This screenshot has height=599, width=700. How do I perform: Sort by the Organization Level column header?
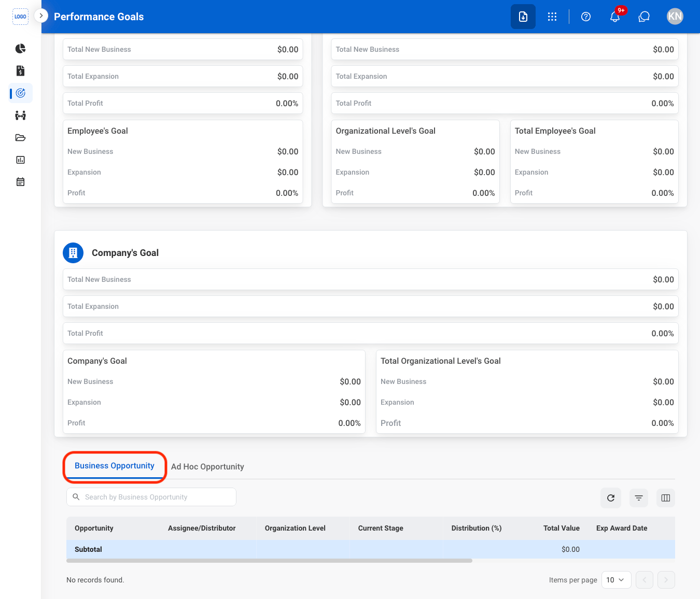tap(295, 528)
